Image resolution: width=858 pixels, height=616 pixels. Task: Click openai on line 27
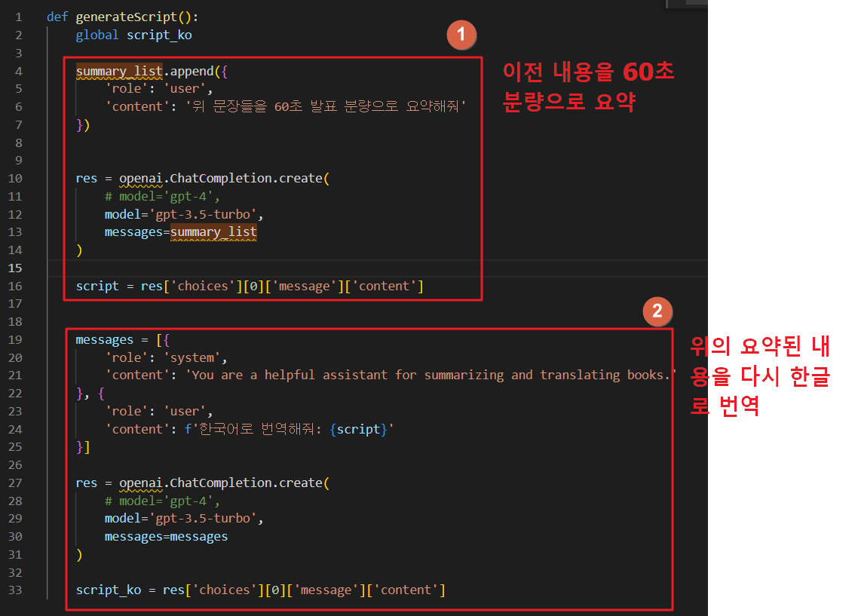(141, 483)
